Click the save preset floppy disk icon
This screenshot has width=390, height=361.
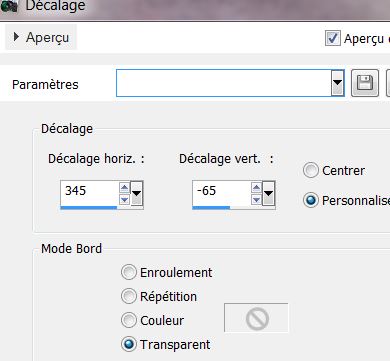(x=365, y=83)
